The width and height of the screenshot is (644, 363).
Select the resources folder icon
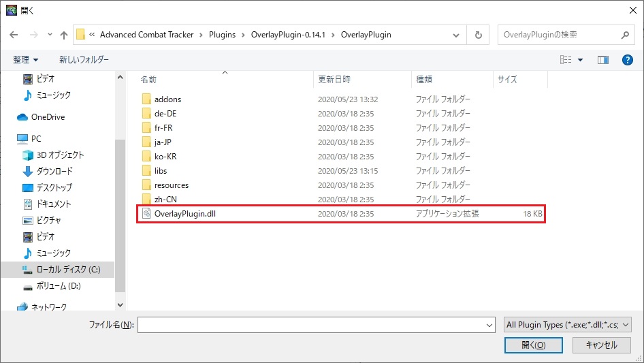(x=146, y=185)
